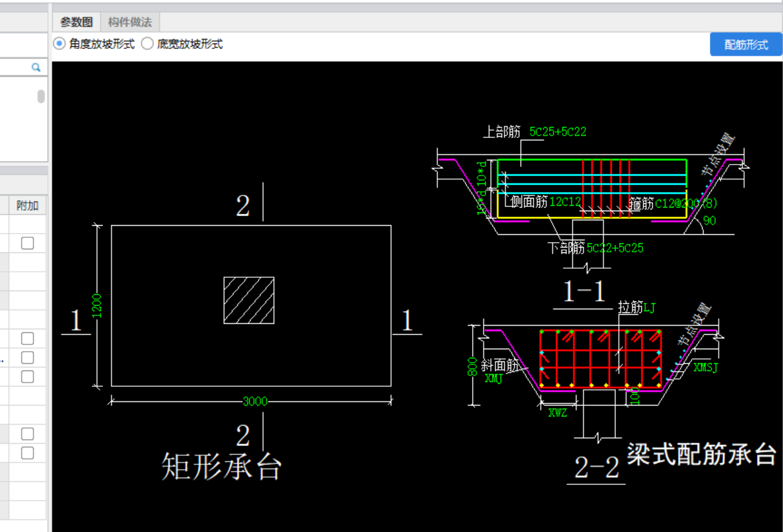Tick the first checkbox under 附加
783x532 pixels.
(x=27, y=243)
